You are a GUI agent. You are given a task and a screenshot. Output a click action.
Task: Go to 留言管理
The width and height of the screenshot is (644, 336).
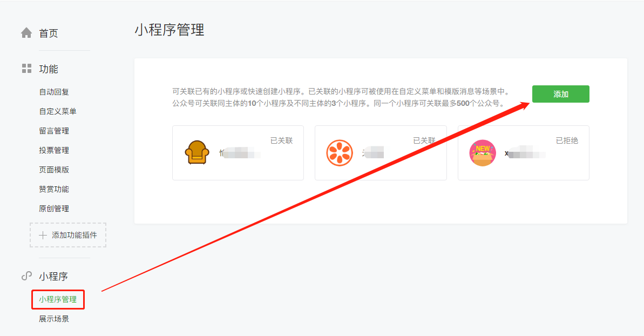pyautogui.click(x=54, y=131)
